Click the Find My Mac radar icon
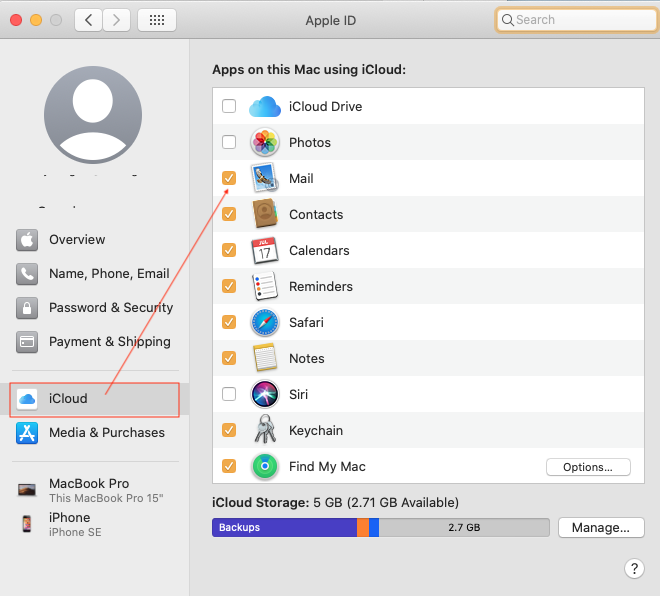Screen dimensions: 660x596 point(265,466)
